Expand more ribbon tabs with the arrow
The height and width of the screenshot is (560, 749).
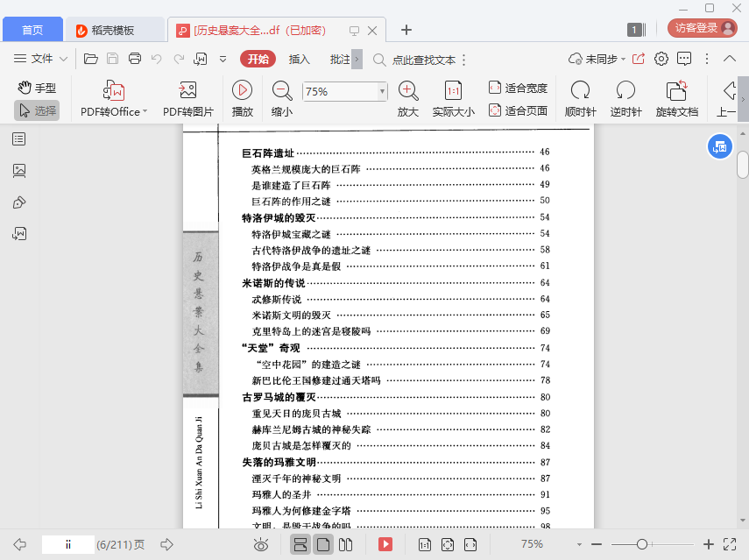357,60
